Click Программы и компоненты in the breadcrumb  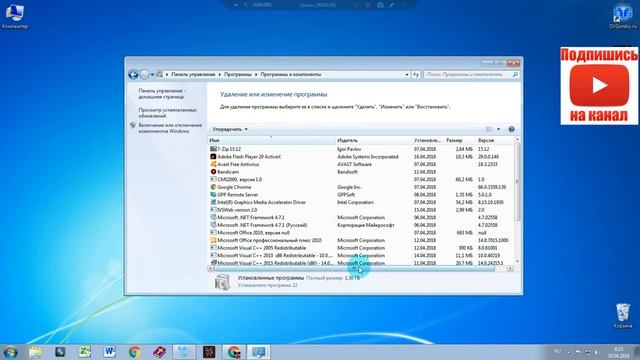[x=291, y=75]
